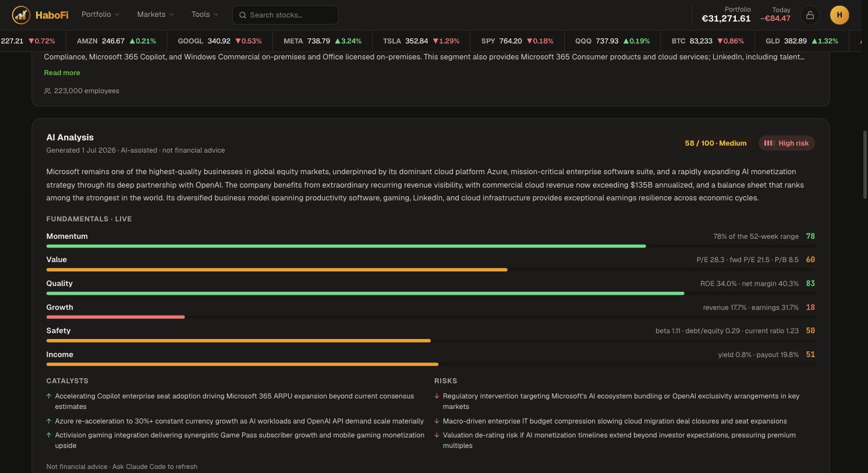868x473 pixels.
Task: Click the Valuation de-rating down-arrow icon
Action: [x=437, y=435]
